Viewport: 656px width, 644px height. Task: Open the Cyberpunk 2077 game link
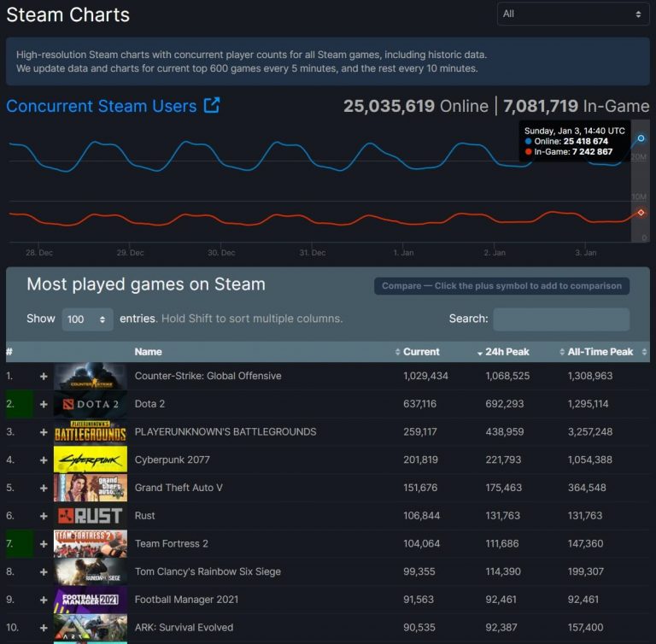(172, 460)
